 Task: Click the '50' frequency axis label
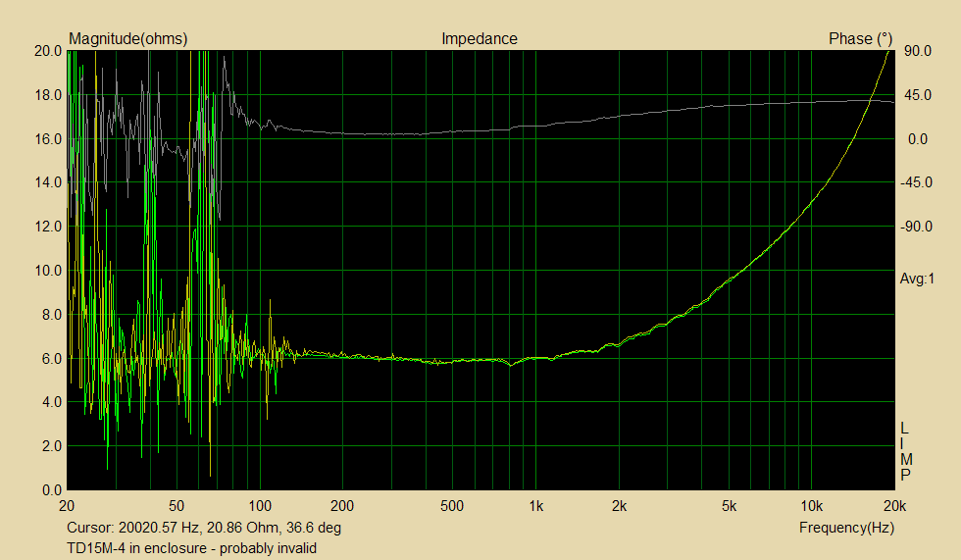(x=176, y=506)
